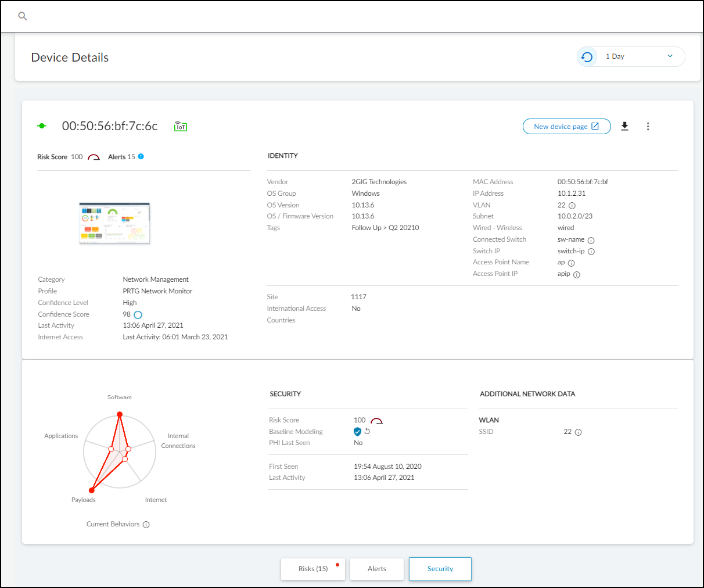Click the SSID info icon

[579, 432]
